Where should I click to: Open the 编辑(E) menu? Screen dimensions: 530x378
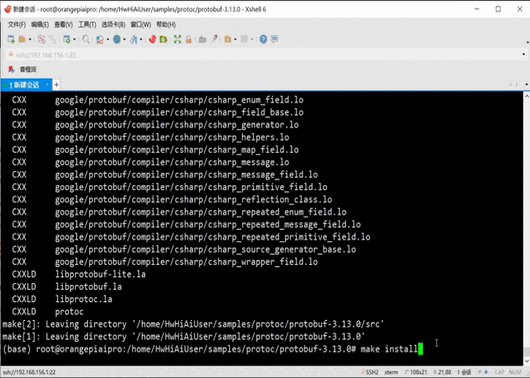[40, 25]
